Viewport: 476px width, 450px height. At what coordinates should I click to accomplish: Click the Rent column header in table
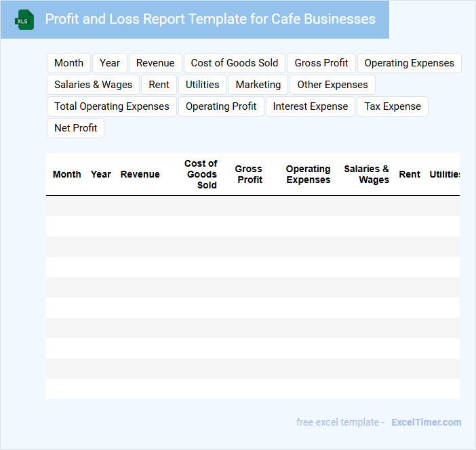click(x=410, y=174)
